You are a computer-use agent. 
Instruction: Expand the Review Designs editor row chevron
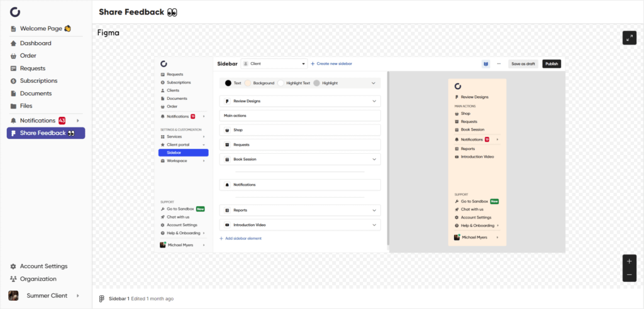pos(374,101)
